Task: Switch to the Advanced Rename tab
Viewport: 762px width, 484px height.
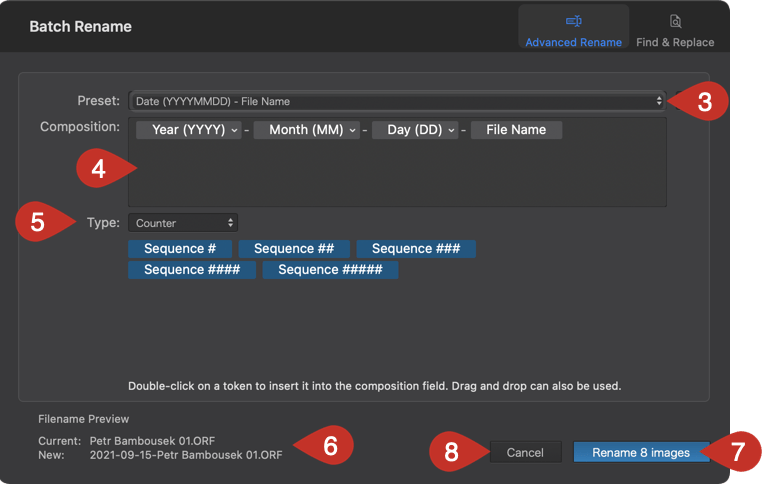Action: tap(573, 27)
